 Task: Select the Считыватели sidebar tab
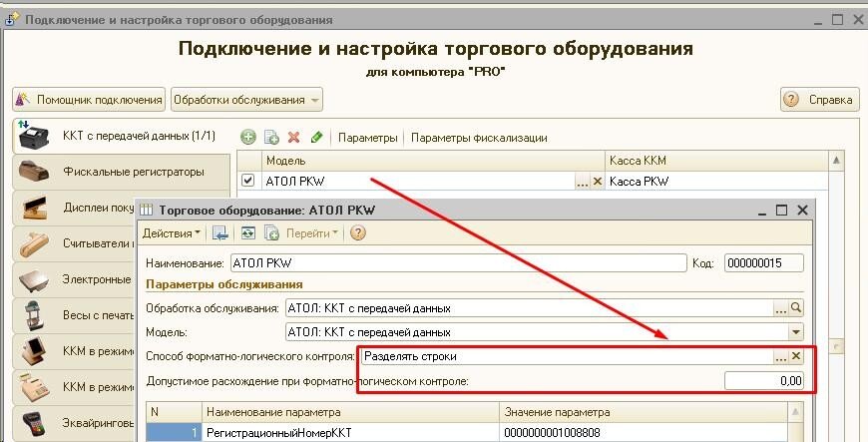click(74, 243)
